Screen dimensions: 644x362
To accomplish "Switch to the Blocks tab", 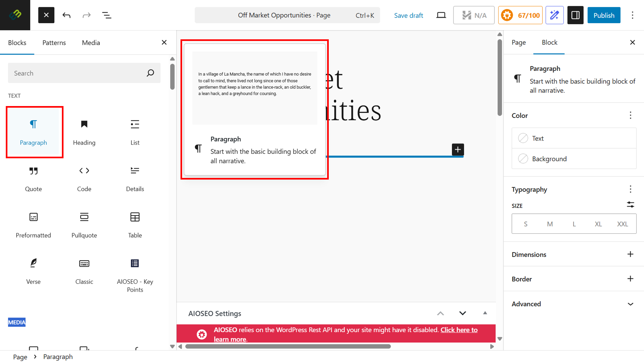I will coord(17,43).
